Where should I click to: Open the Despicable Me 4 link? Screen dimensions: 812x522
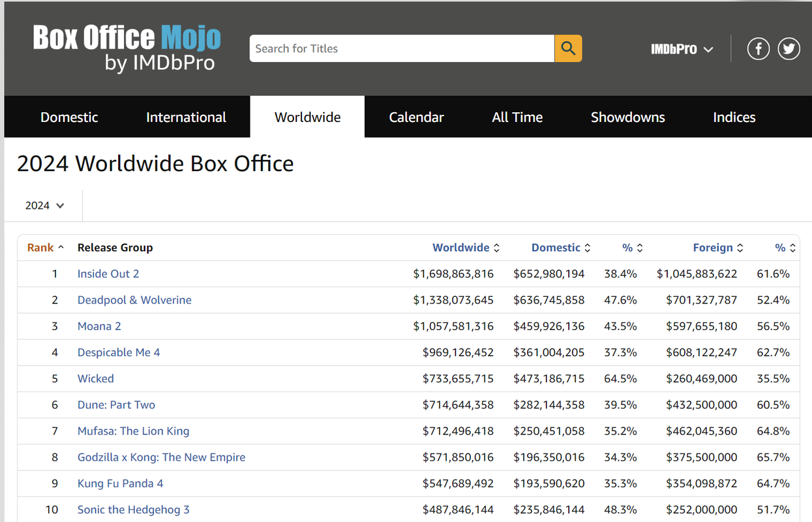click(119, 352)
